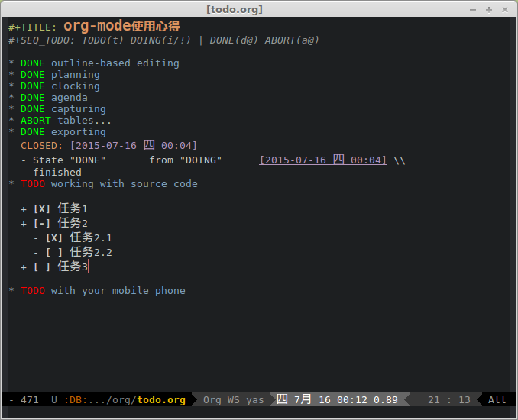Open the State DONE log timestamp link
This screenshot has height=420, width=518.
tap(322, 160)
